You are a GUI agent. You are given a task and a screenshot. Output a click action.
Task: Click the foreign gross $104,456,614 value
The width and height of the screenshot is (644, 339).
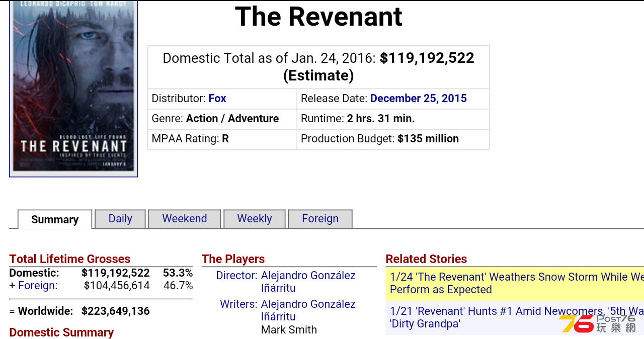click(x=117, y=286)
